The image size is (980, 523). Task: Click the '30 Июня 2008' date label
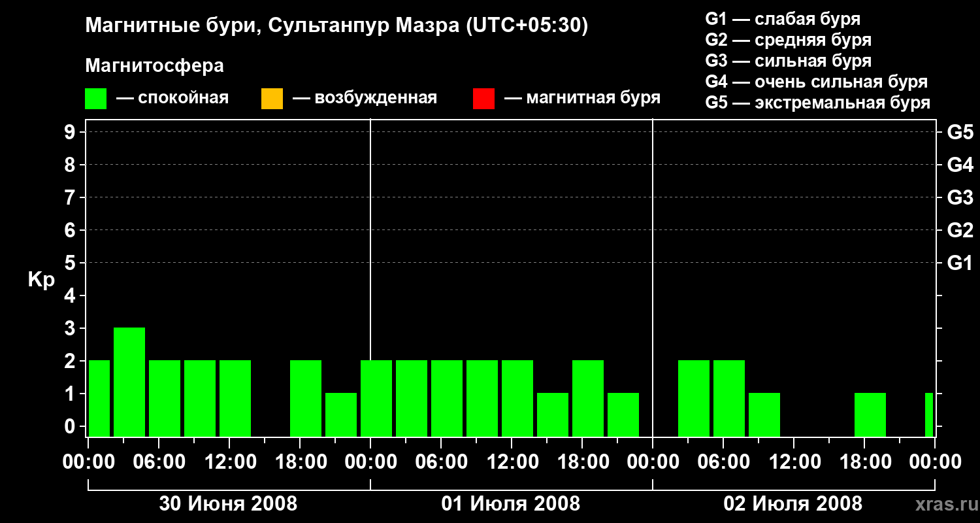pos(229,504)
